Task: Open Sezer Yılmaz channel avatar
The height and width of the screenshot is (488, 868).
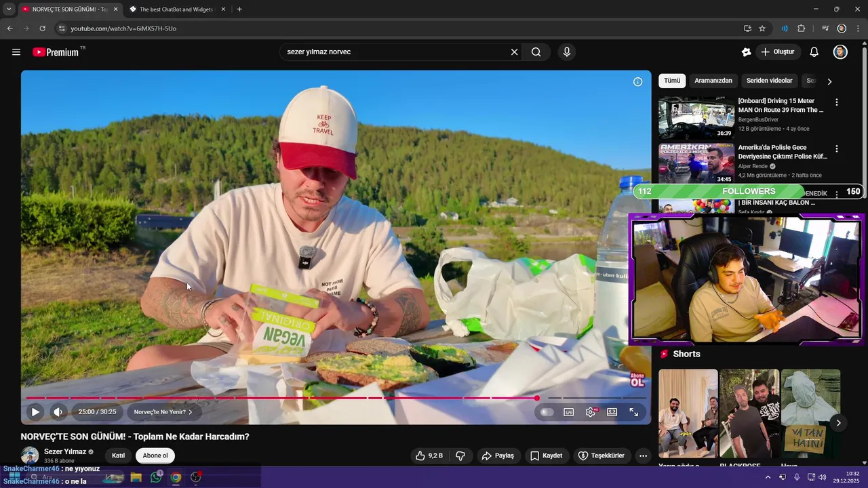Action: coord(30,455)
